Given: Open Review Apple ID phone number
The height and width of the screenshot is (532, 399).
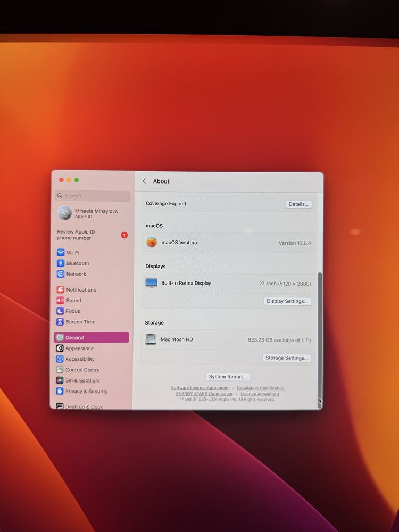Looking at the screenshot, I should tap(92, 235).
